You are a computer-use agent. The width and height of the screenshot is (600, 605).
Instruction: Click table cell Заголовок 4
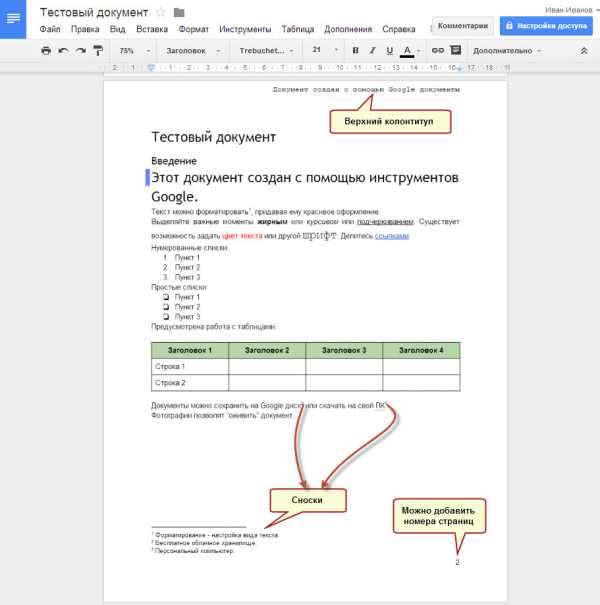click(x=421, y=350)
